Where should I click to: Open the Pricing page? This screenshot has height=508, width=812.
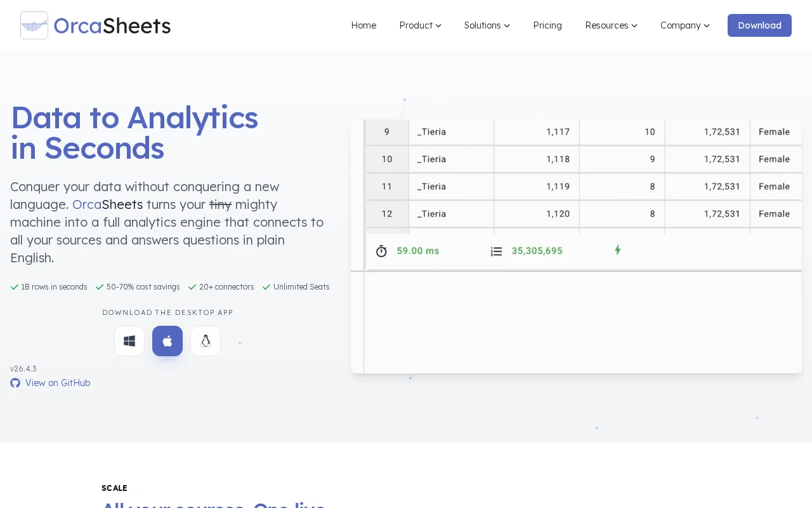[547, 25]
